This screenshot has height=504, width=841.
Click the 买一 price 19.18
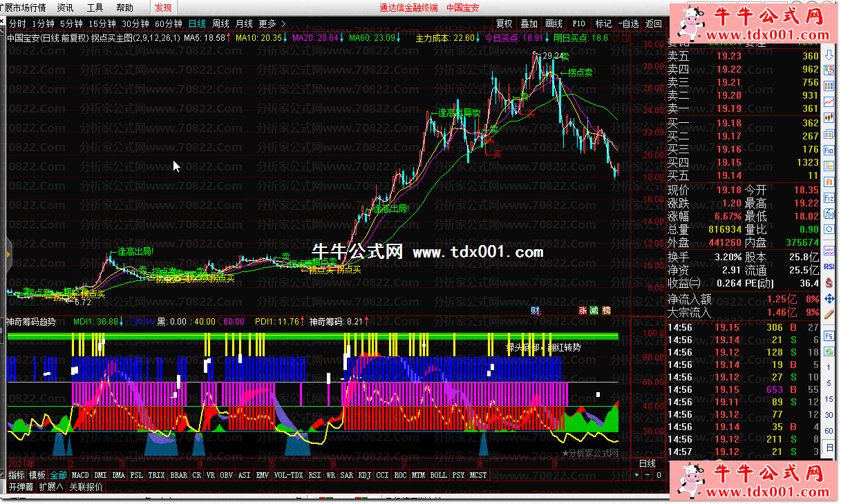(x=728, y=123)
